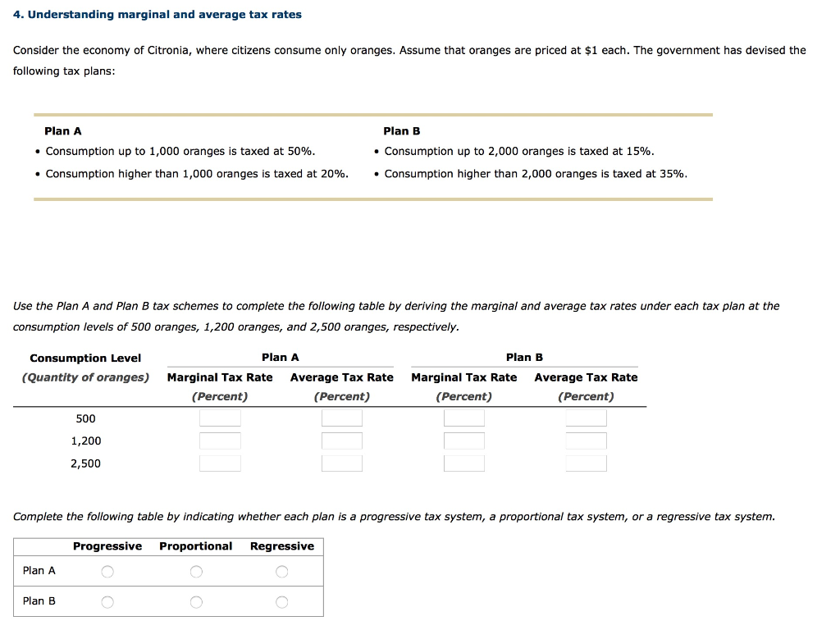Click Plan A marginal rate field for 500 oranges
Image resolution: width=840 pixels, height=630 pixels.
(x=221, y=418)
